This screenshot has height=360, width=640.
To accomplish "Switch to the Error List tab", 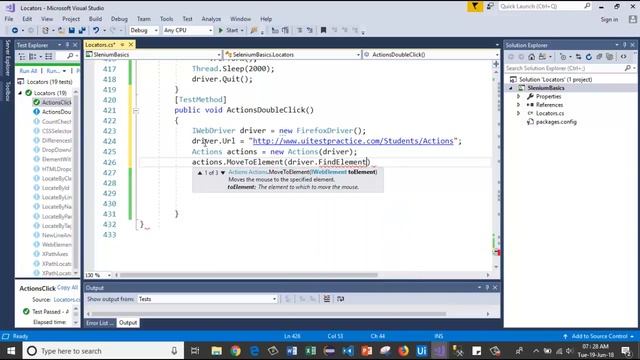I will 100,323.
